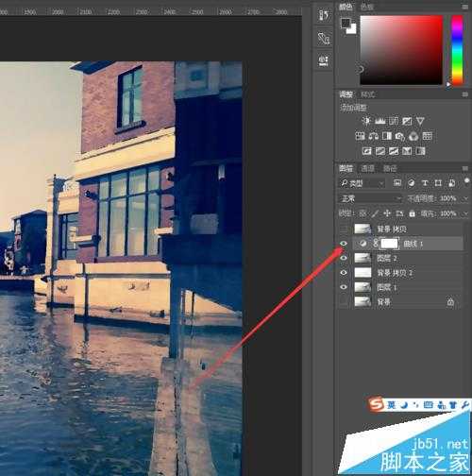The image size is (472, 476).
Task: Click the foreground color swatch
Action: [x=346, y=23]
